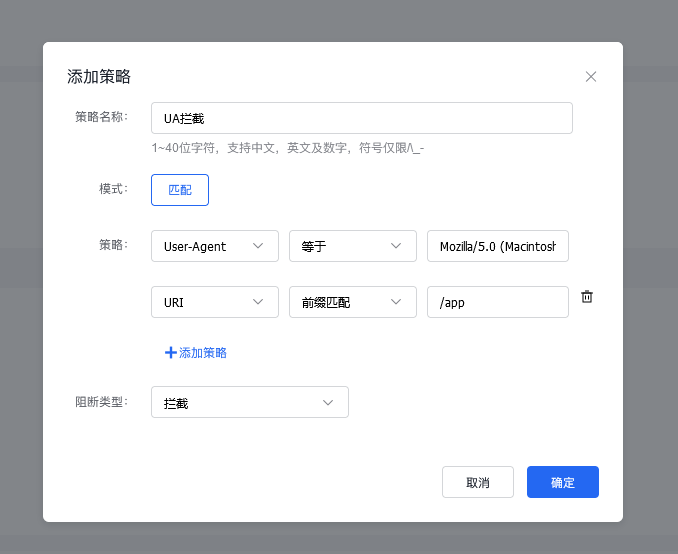Open the 等于 operator dropdown
Image resolution: width=678 pixels, height=554 pixels.
pos(352,247)
